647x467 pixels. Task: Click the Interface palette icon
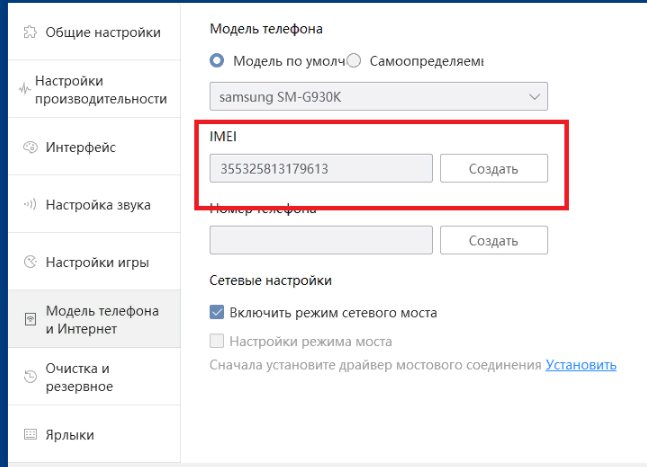tap(29, 148)
